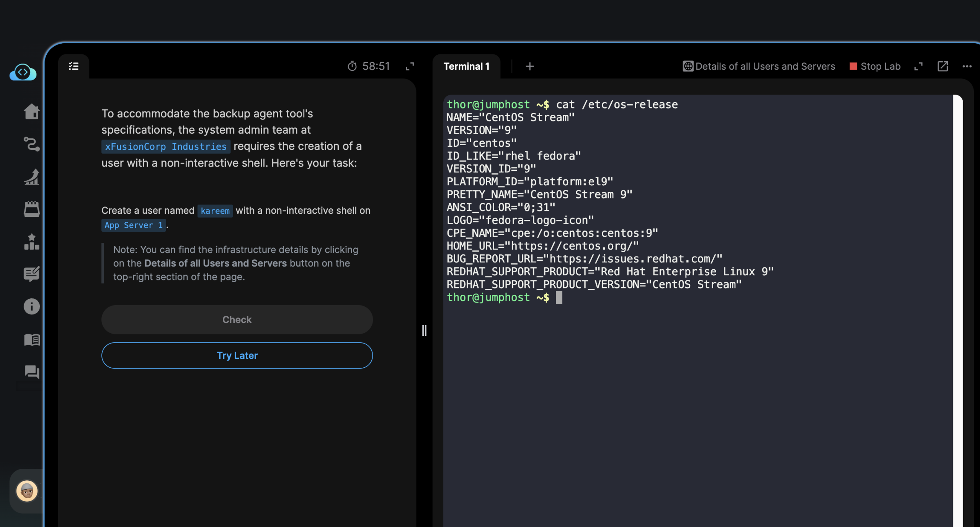Image resolution: width=980 pixels, height=527 pixels.
Task: Click the Check button
Action: pyautogui.click(x=237, y=319)
